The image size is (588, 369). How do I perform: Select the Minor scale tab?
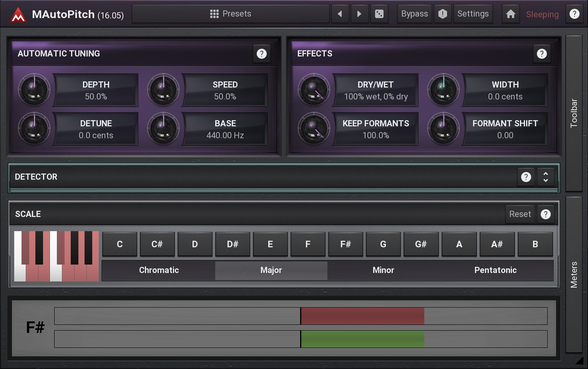[384, 270]
